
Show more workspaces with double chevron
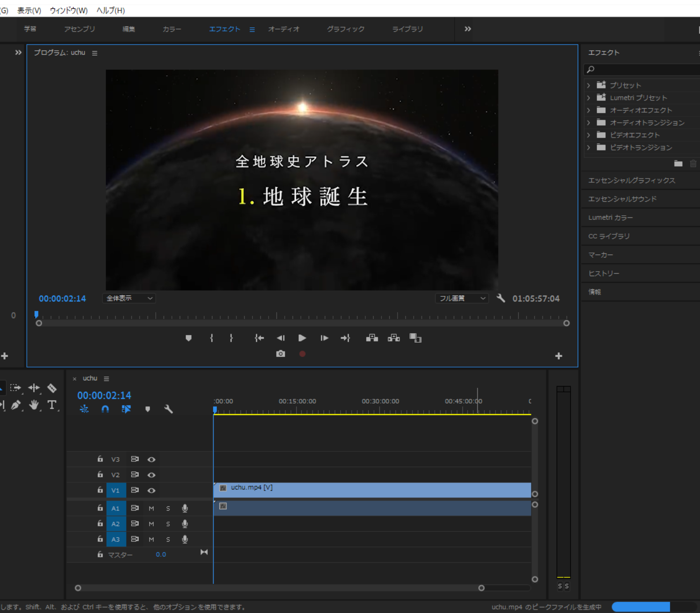(467, 29)
